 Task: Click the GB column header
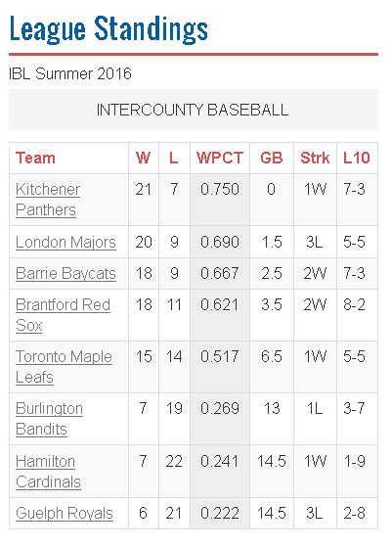tap(271, 158)
